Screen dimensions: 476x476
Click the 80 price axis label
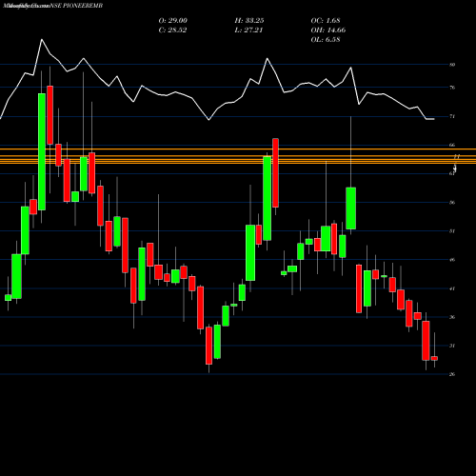tap(452, 65)
